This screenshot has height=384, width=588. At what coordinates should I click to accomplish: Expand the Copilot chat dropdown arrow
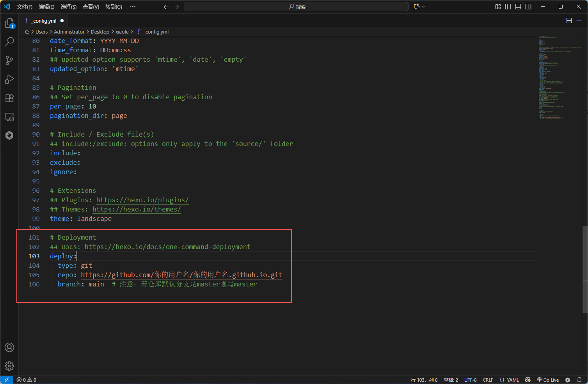coord(423,7)
